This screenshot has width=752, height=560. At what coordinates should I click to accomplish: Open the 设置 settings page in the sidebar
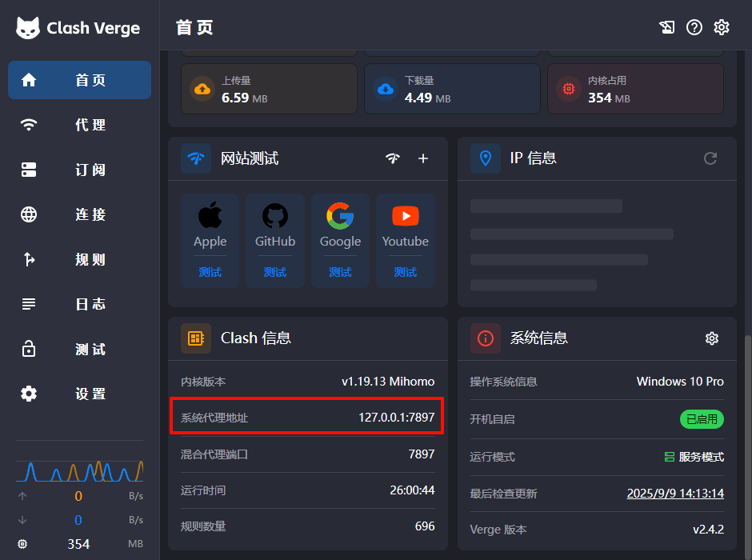pyautogui.click(x=80, y=394)
